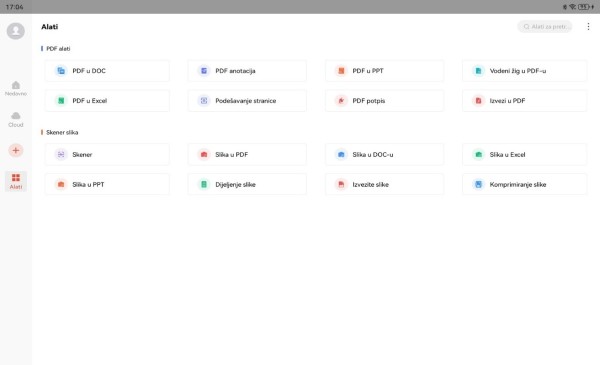Select the Alati sidebar tab
The height and width of the screenshot is (365, 600).
(x=16, y=181)
